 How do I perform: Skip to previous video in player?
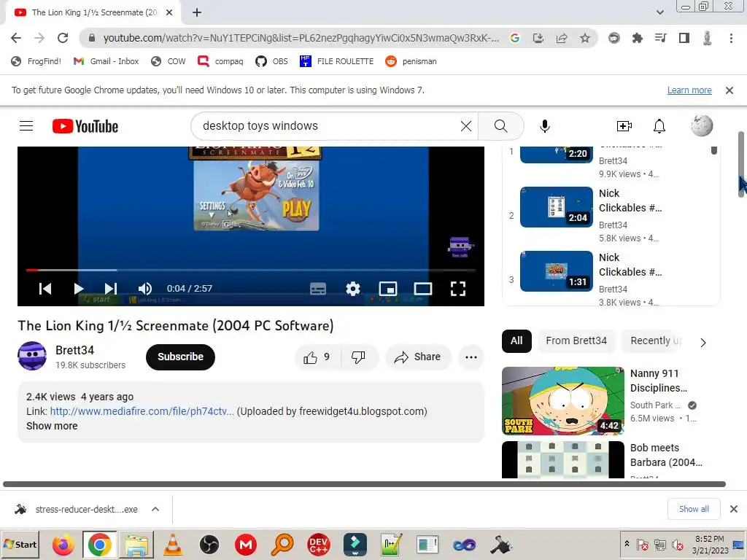pyautogui.click(x=45, y=289)
